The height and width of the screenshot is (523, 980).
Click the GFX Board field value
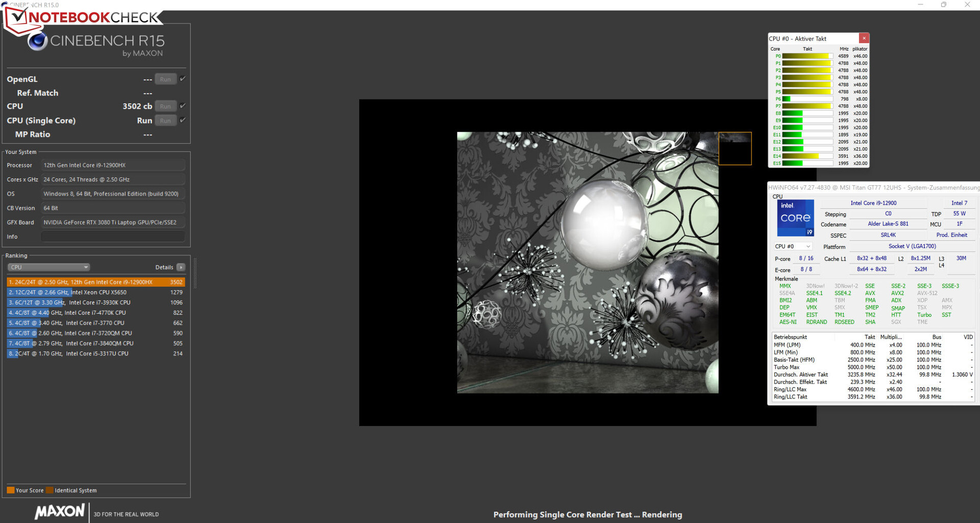113,222
